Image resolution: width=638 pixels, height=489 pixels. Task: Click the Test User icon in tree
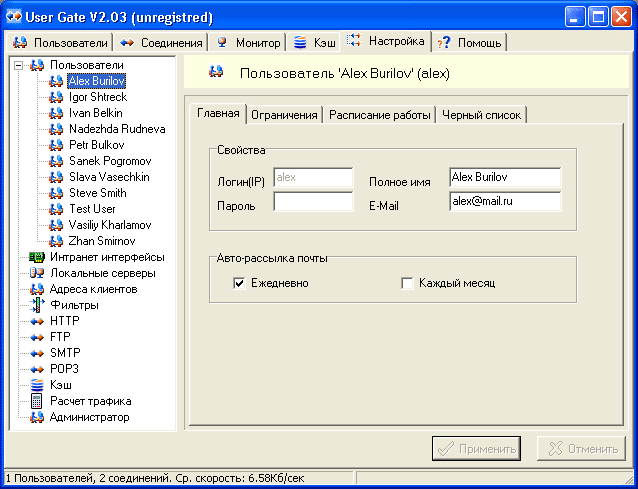pos(56,209)
